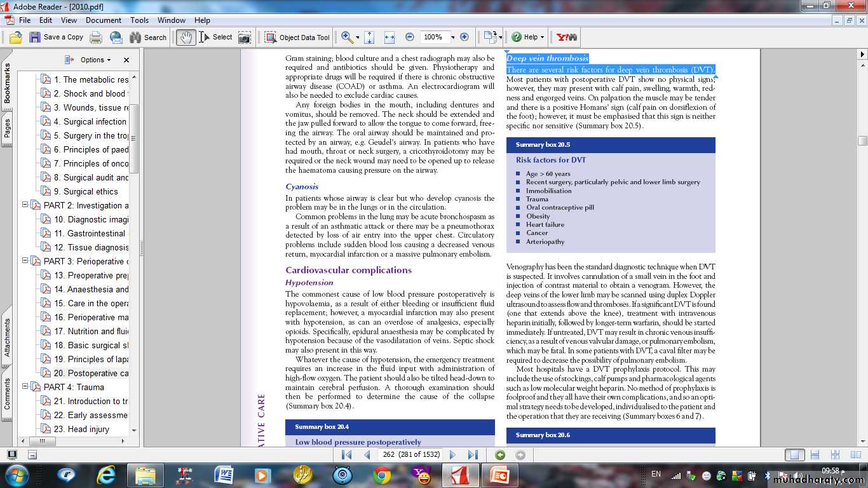Open the zoom percentage dropdown
Viewport: 868px width, 488px height.
[x=452, y=37]
